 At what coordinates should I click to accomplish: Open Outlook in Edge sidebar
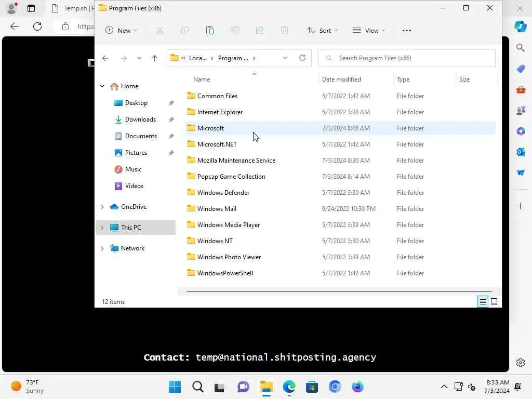pos(521,152)
